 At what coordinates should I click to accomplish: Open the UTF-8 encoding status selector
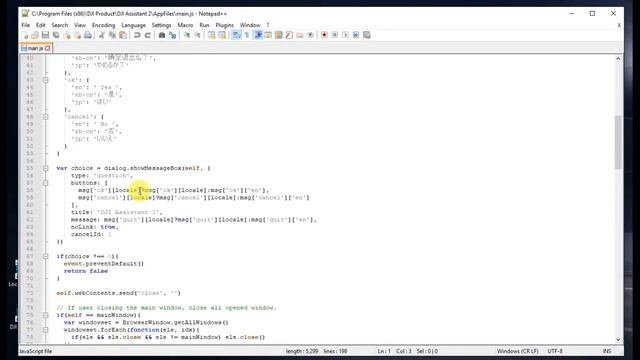(x=555, y=351)
